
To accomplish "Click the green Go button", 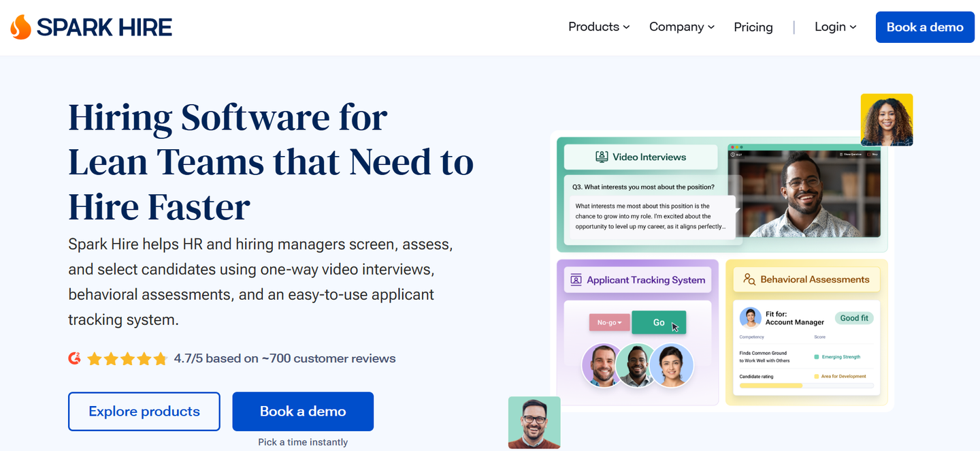I will (x=659, y=322).
